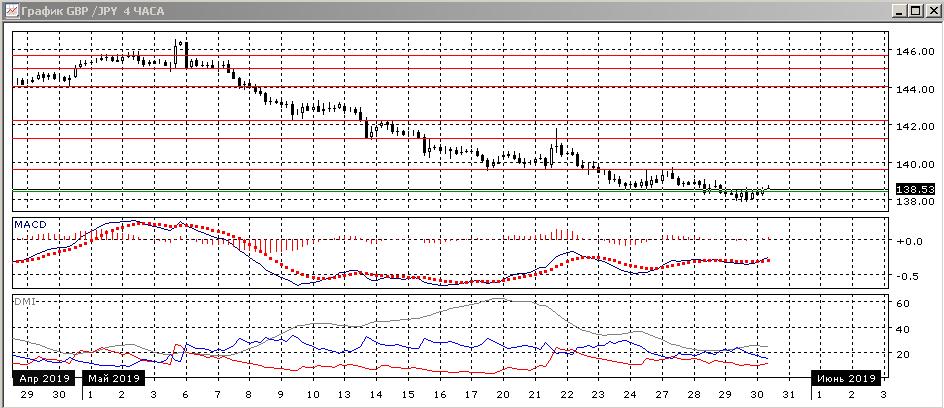Click the MACD indicator label
The width and height of the screenshot is (944, 408).
(x=27, y=225)
